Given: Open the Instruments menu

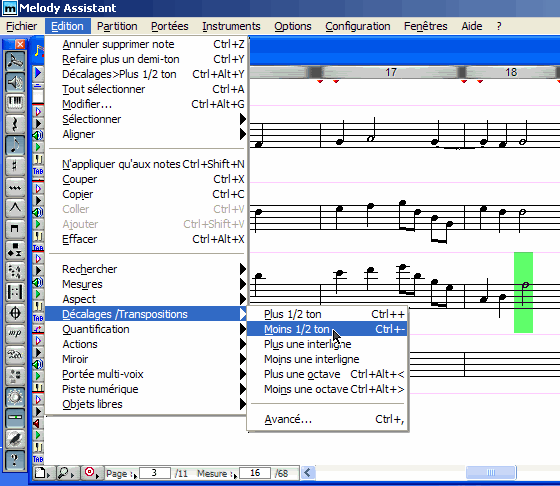Looking at the screenshot, I should click(231, 26).
